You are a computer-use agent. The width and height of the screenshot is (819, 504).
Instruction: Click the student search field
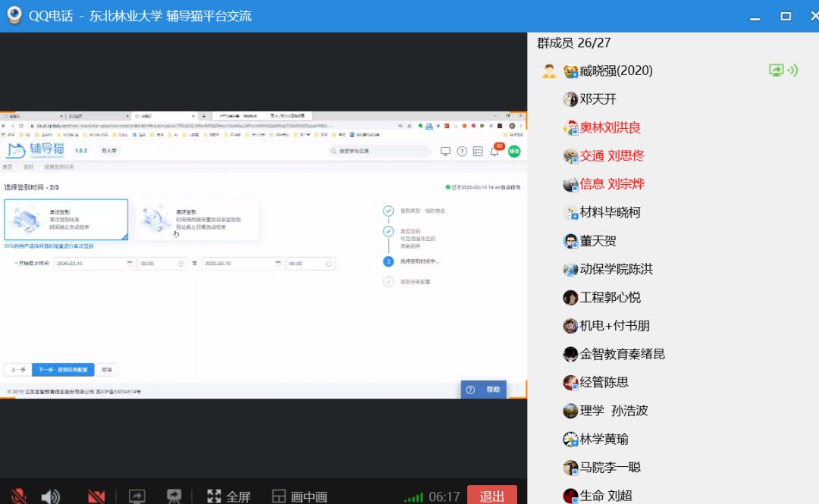point(378,151)
